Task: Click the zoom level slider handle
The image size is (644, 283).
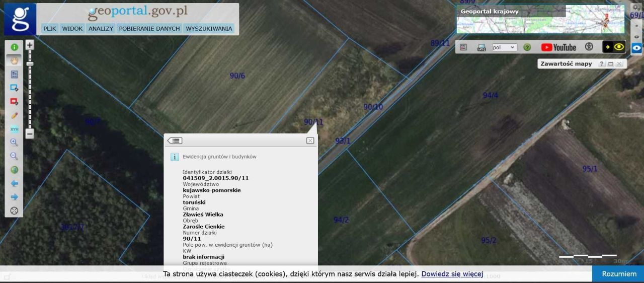Action: [30, 64]
